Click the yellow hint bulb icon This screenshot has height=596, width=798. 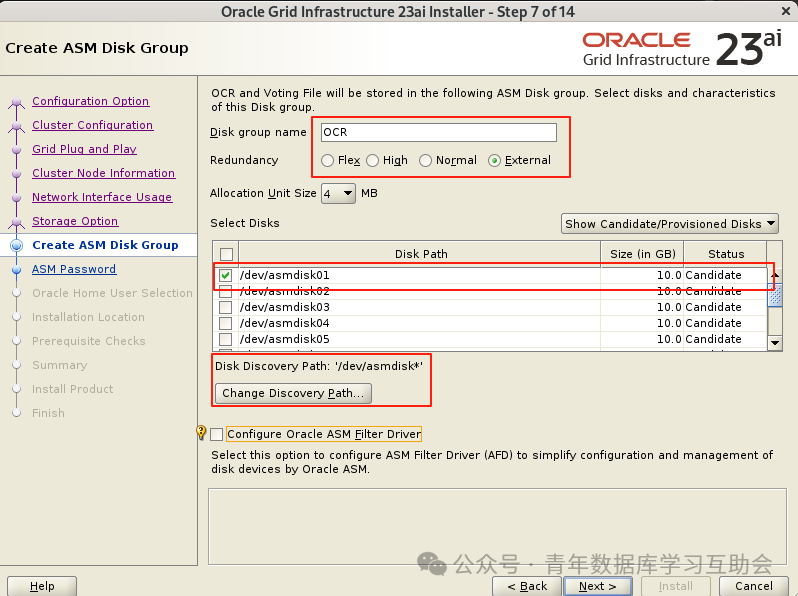point(201,433)
